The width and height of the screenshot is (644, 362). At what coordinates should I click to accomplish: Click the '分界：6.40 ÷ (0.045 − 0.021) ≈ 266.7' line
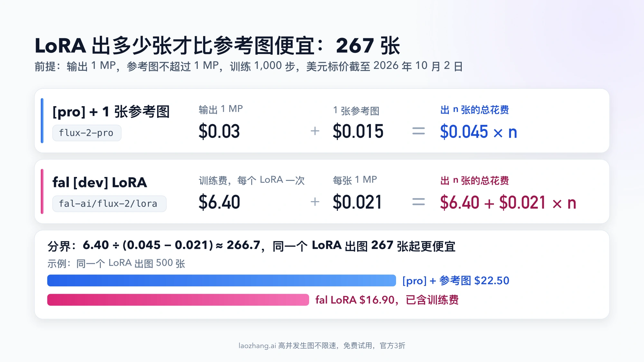[x=251, y=246]
